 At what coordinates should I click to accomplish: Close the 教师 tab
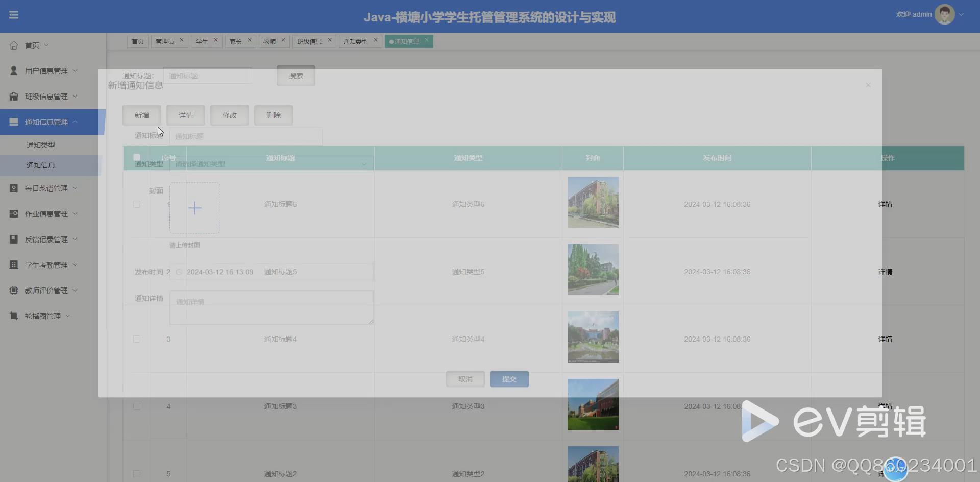point(283,40)
